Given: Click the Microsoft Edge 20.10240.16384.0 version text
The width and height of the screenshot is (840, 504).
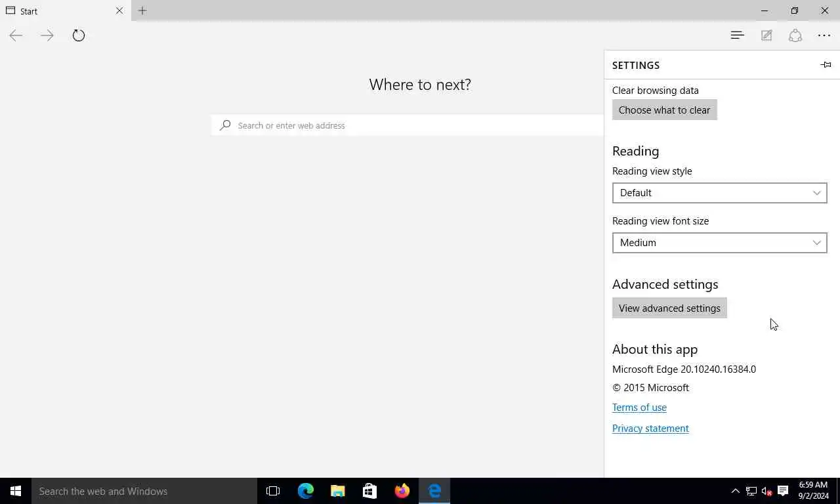Looking at the screenshot, I should click(684, 369).
